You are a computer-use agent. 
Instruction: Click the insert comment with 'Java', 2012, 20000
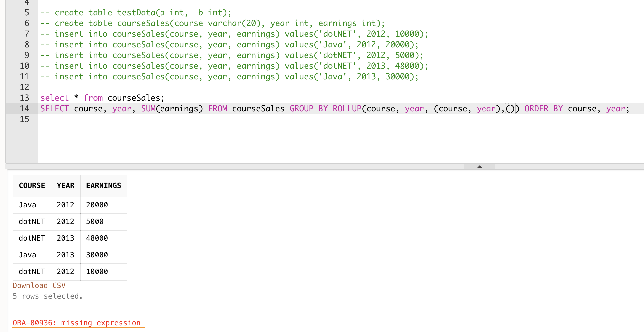tap(229, 45)
